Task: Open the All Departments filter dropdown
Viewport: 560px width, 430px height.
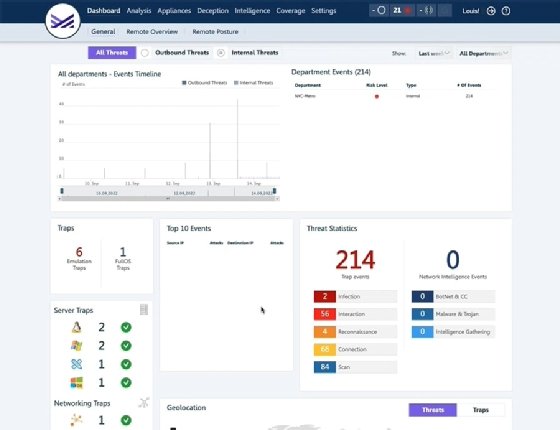Action: [484, 54]
